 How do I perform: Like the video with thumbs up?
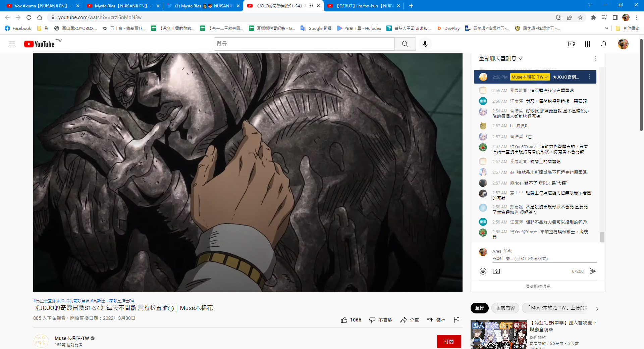(x=351, y=320)
